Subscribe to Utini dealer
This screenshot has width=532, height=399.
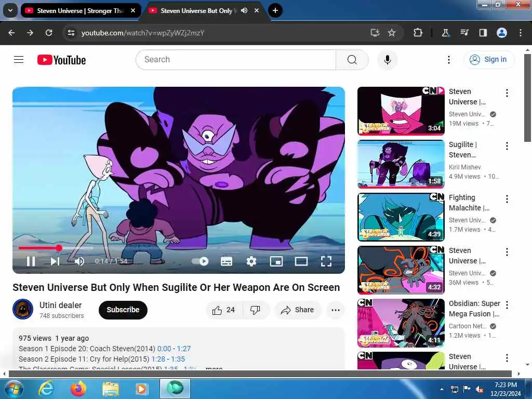(x=123, y=310)
